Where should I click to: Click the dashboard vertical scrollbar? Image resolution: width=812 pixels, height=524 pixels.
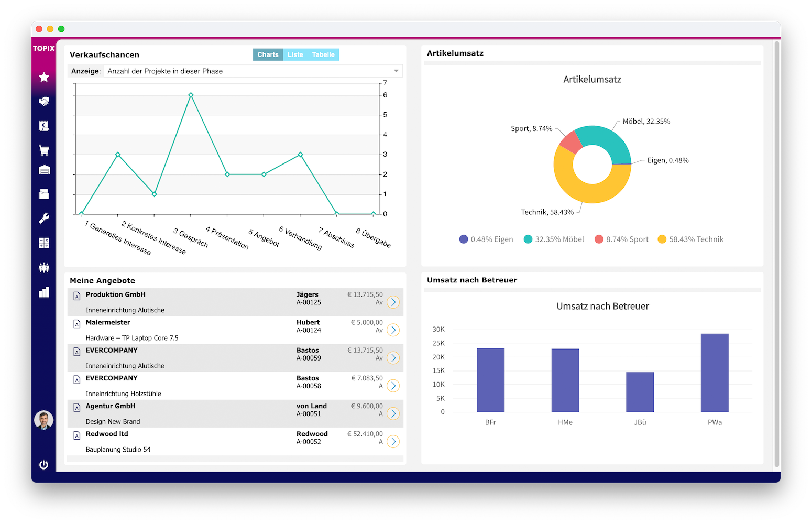pos(777,254)
